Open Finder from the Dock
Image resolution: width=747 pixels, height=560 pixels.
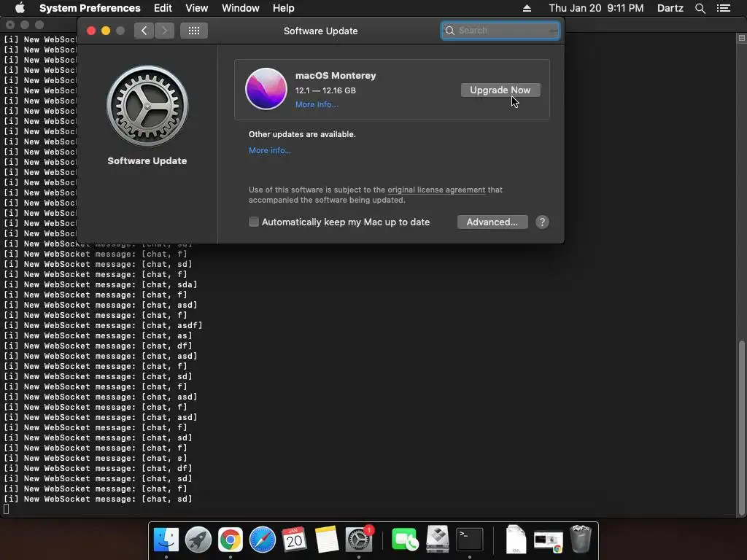click(166, 540)
